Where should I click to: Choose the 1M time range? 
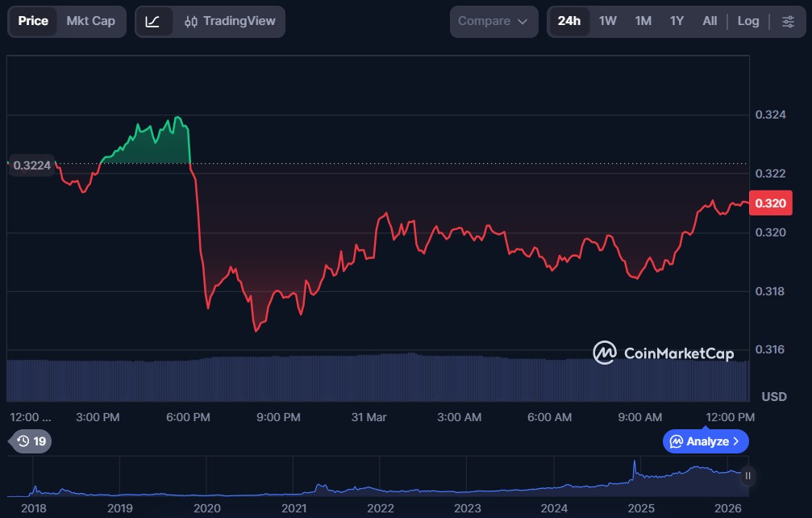click(643, 21)
